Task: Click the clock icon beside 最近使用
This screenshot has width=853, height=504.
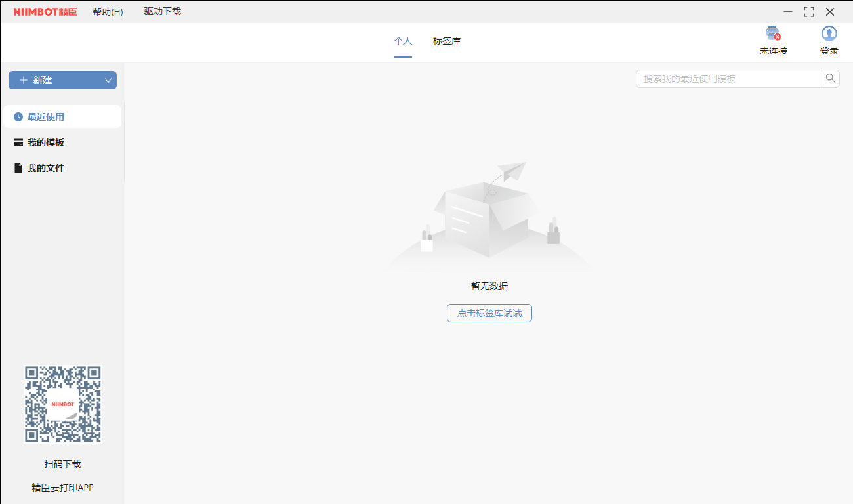Action: coord(18,116)
